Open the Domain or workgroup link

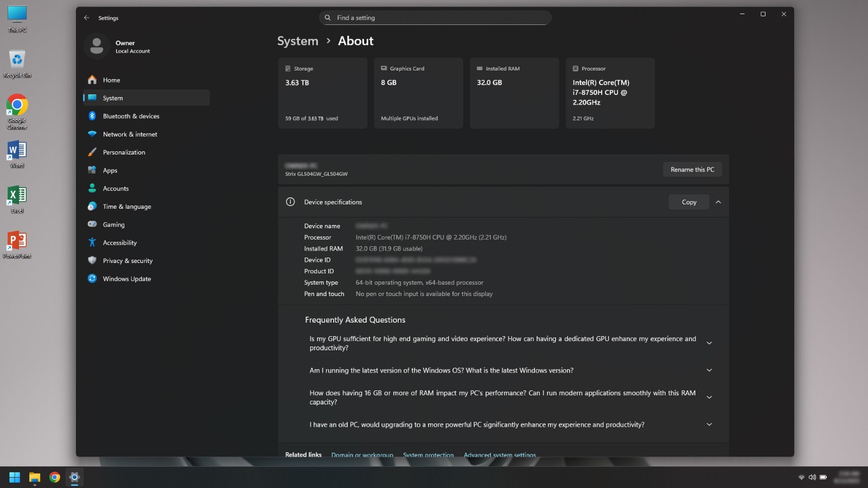tap(362, 454)
